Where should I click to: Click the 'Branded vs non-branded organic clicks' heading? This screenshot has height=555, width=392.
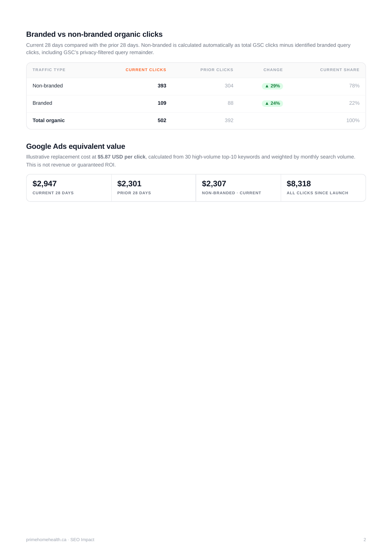[x=94, y=34]
